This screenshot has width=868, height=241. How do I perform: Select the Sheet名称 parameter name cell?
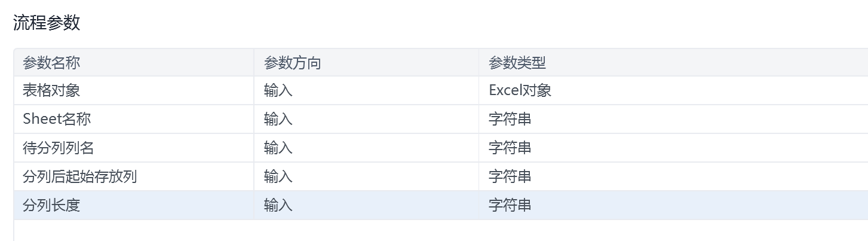(57, 119)
